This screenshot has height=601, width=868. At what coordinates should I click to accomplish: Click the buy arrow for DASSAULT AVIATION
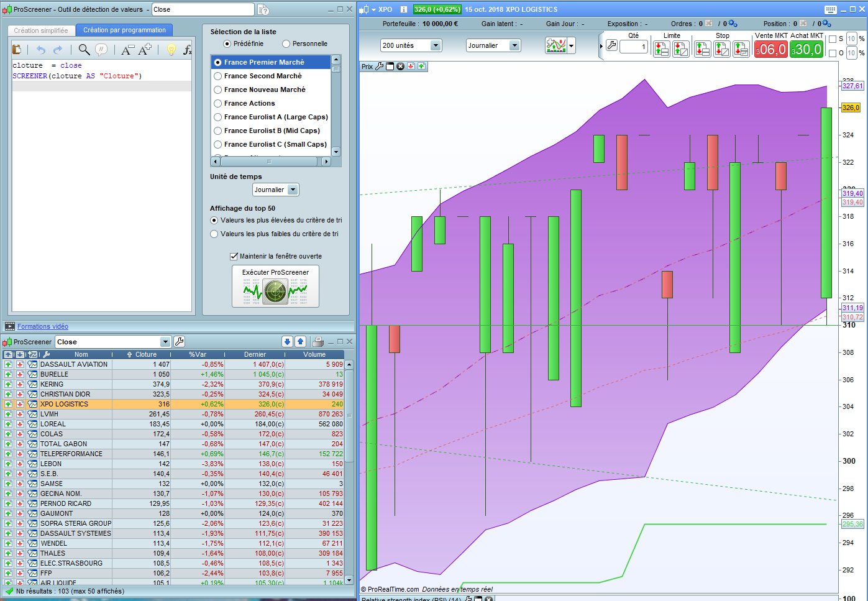[x=8, y=364]
